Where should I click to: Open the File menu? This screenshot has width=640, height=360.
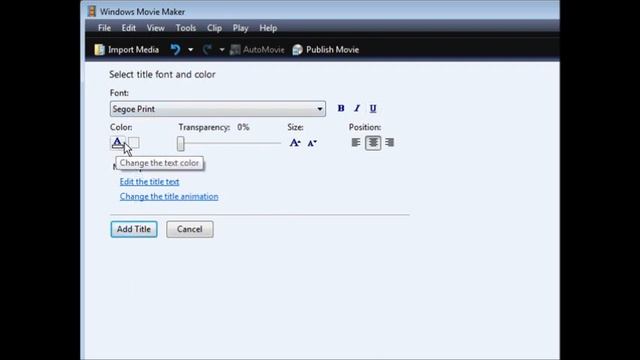tap(104, 28)
